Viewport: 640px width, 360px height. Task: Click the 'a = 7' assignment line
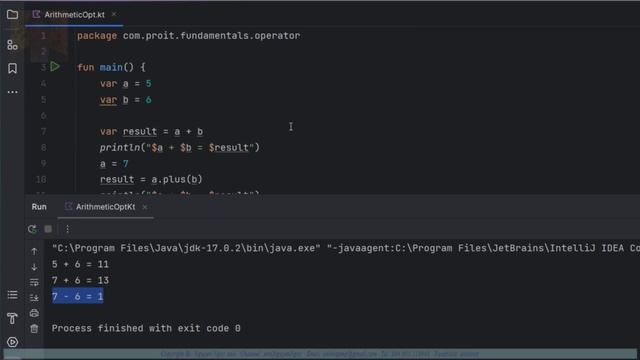(114, 164)
